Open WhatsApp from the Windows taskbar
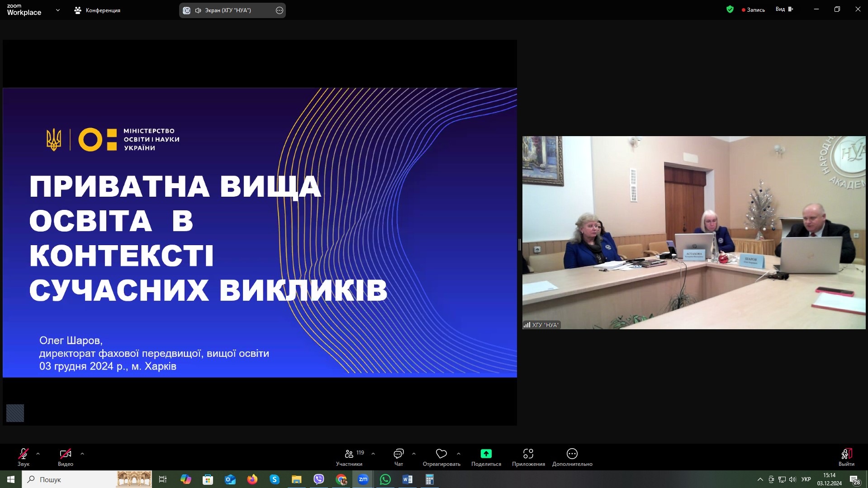Viewport: 868px width, 488px height. [385, 479]
